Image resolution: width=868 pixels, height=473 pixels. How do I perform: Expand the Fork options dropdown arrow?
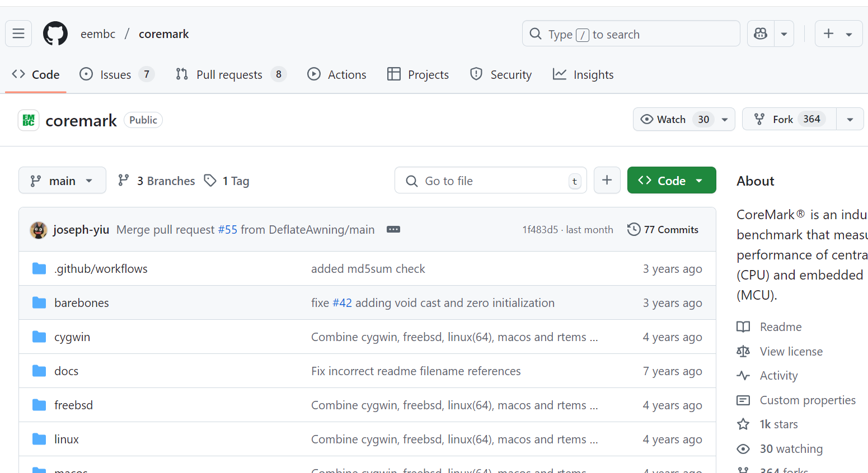tap(850, 119)
